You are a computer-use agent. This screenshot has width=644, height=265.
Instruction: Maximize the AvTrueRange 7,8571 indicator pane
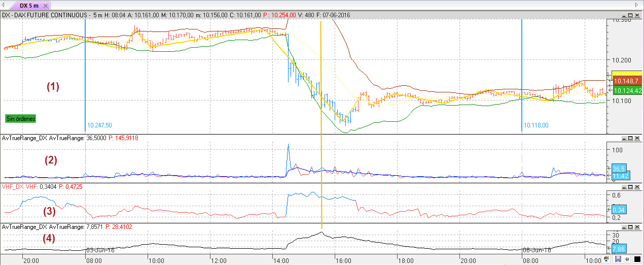pos(630,227)
